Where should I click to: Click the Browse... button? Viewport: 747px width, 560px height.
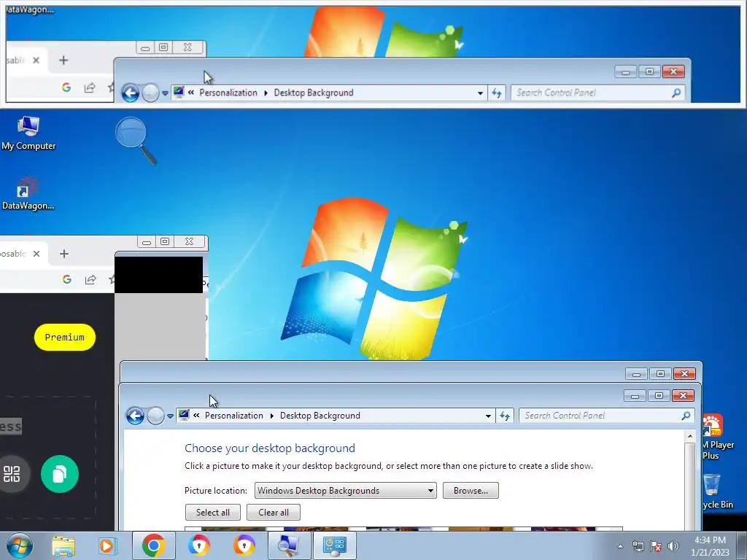click(471, 491)
